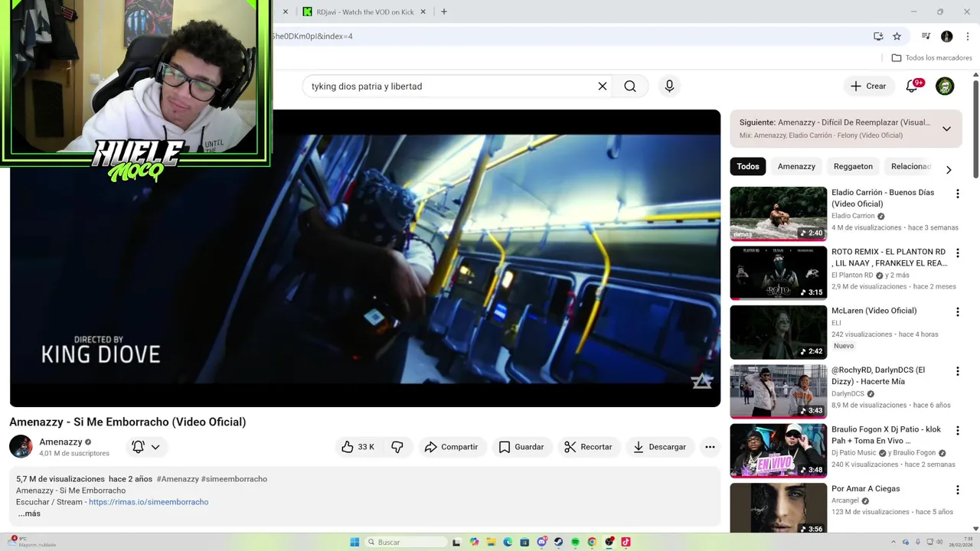Dislike the Si Me Emborracho video
The height and width of the screenshot is (551, 980).
397,447
